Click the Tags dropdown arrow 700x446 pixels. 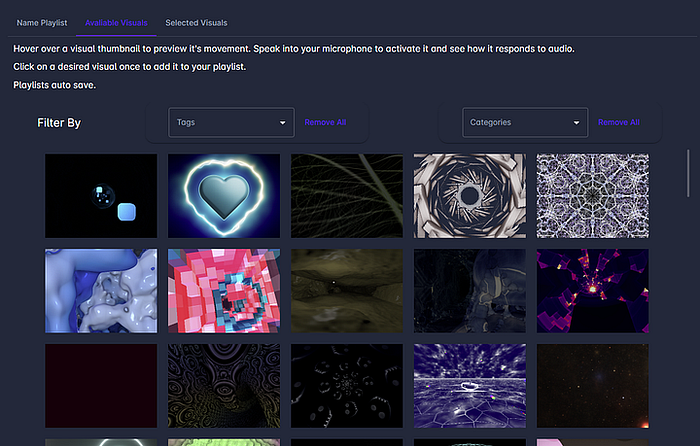[x=283, y=123]
